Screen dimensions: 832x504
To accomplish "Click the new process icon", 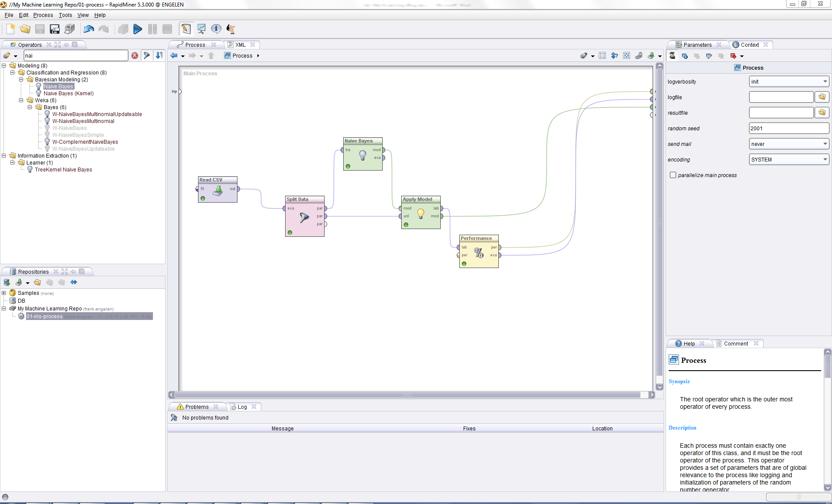I will [x=11, y=29].
